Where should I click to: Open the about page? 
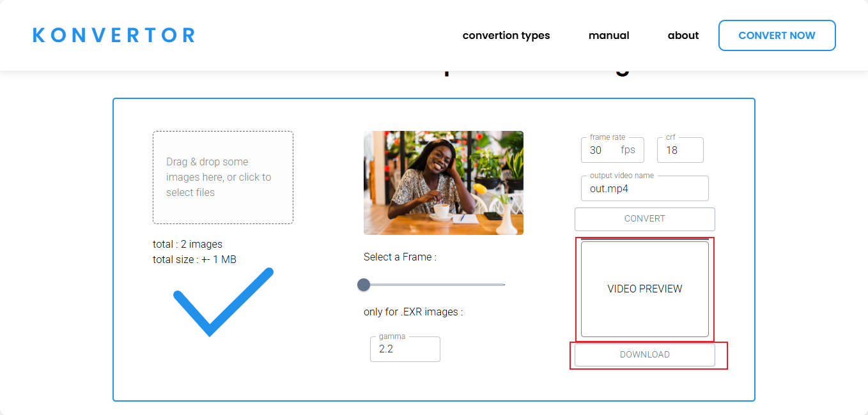point(683,35)
